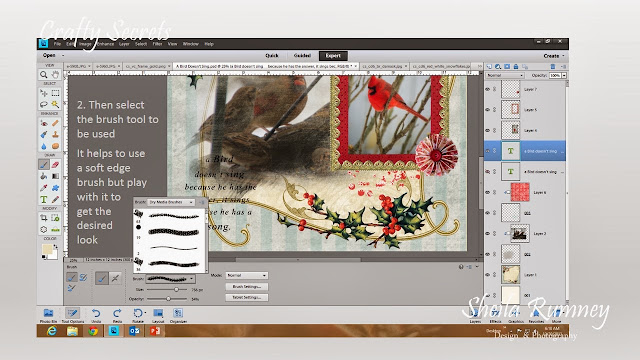Hide Layer 7 using its eye icon
This screenshot has width=640, height=360.
click(x=487, y=89)
